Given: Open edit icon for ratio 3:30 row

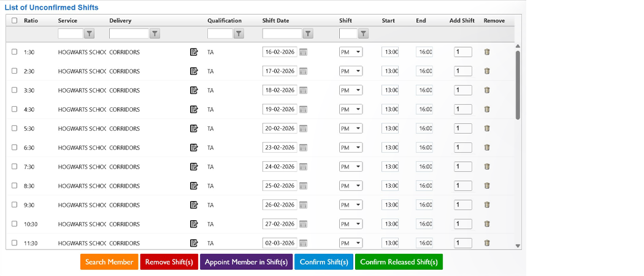Looking at the screenshot, I should [x=194, y=90].
